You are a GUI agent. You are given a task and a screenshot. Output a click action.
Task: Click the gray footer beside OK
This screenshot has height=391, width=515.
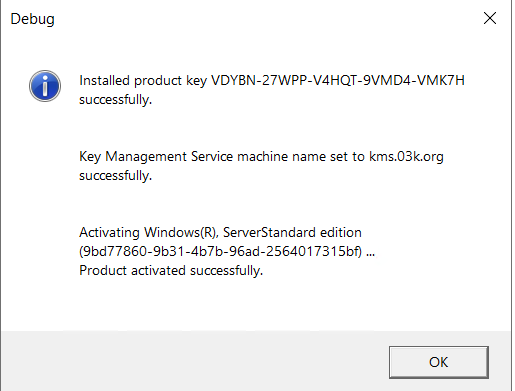click(193, 361)
